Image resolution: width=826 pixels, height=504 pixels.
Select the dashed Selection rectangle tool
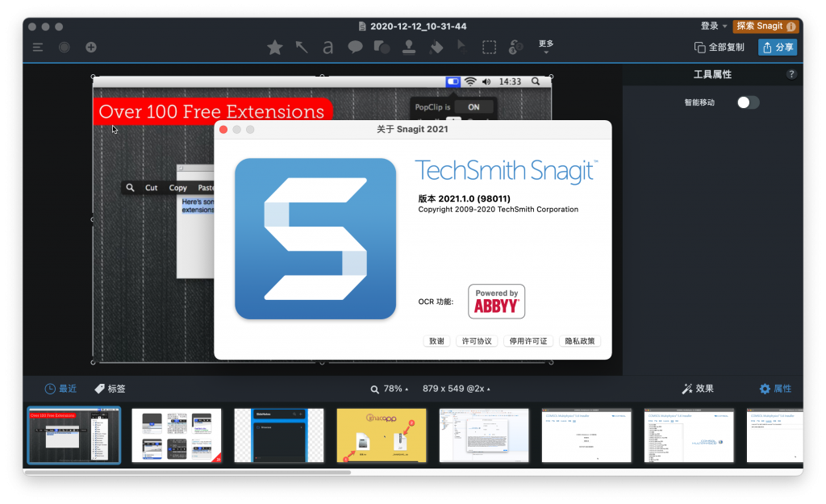click(490, 48)
